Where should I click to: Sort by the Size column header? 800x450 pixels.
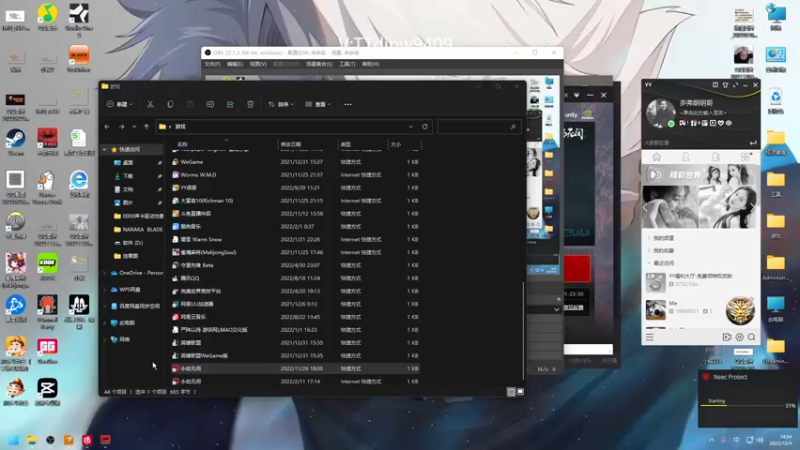[404, 144]
